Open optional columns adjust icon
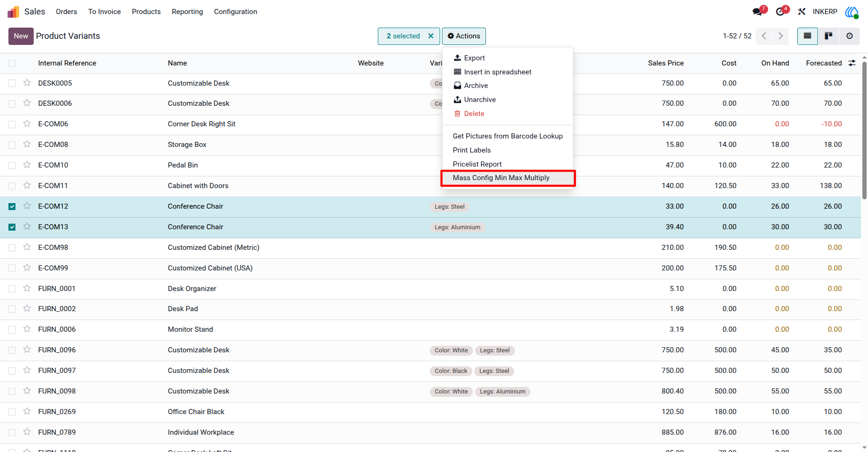 [852, 63]
